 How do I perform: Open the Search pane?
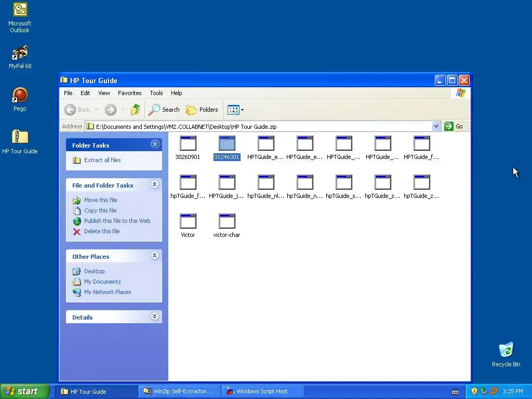click(164, 110)
